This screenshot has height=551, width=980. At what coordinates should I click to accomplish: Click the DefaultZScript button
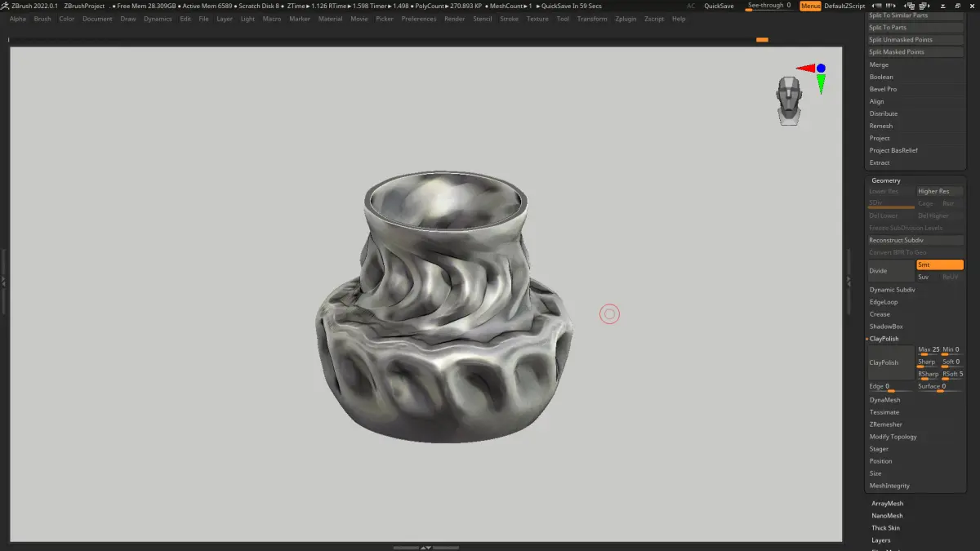coord(844,6)
